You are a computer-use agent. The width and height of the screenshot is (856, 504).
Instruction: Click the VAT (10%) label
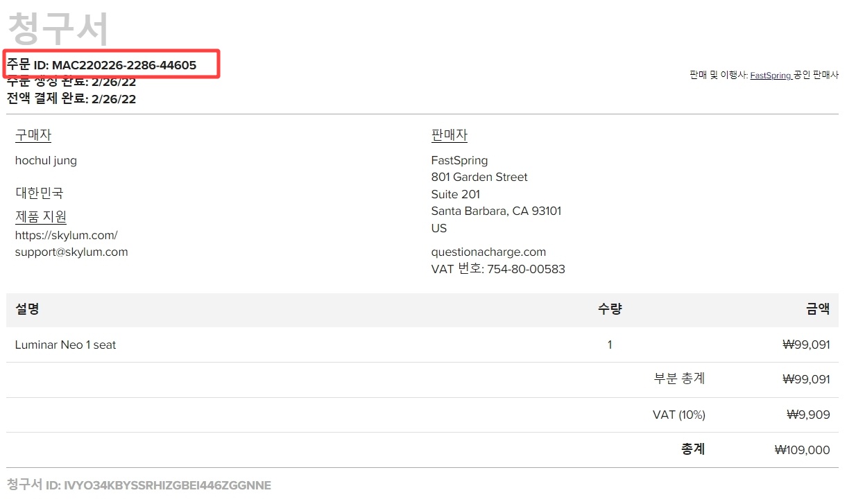pyautogui.click(x=679, y=415)
